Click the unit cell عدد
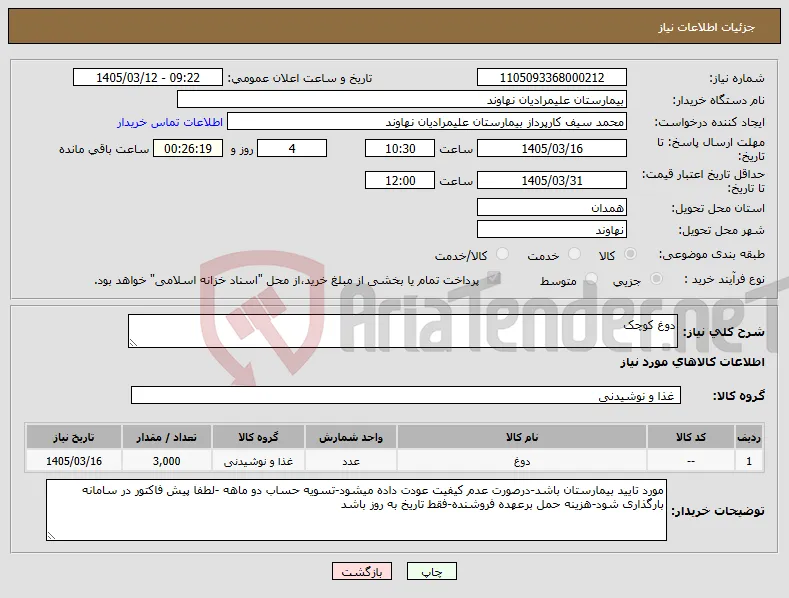 pyautogui.click(x=351, y=461)
